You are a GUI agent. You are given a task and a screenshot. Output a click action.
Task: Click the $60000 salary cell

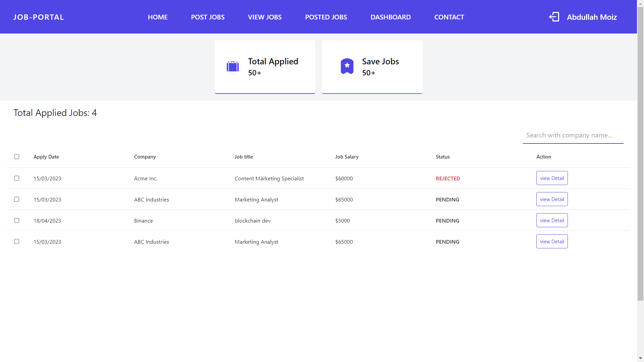344,178
